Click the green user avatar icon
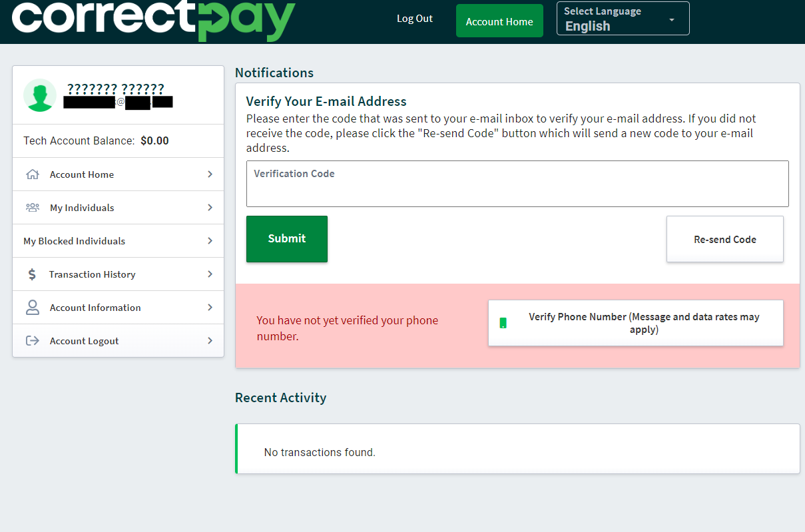Image resolution: width=805 pixels, height=532 pixels. (40, 95)
